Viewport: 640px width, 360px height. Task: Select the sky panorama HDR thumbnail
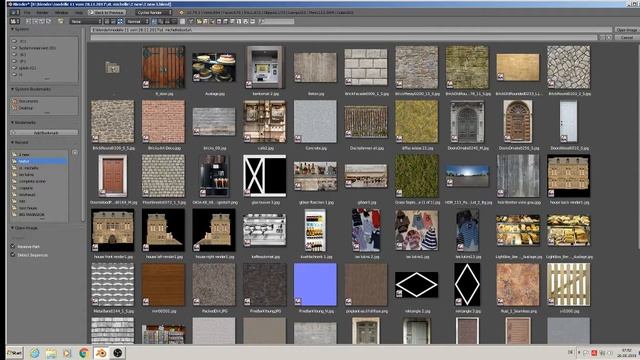[x=467, y=176]
